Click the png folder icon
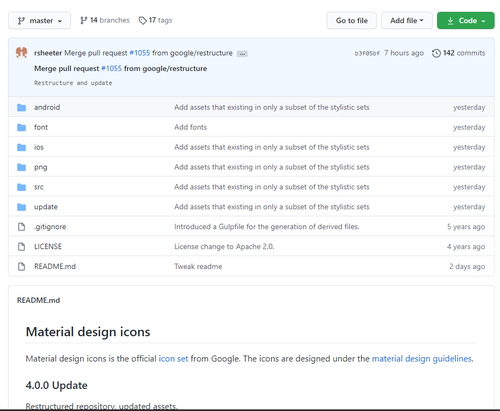 [x=22, y=167]
